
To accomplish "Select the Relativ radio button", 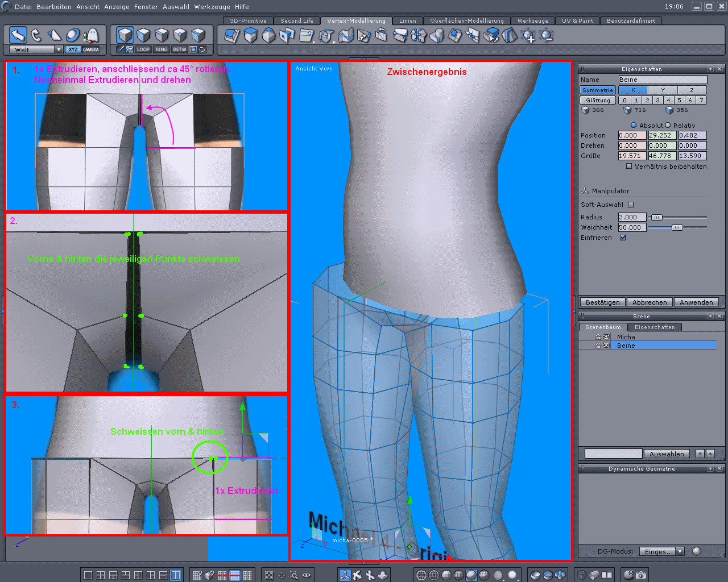I will tap(668, 126).
